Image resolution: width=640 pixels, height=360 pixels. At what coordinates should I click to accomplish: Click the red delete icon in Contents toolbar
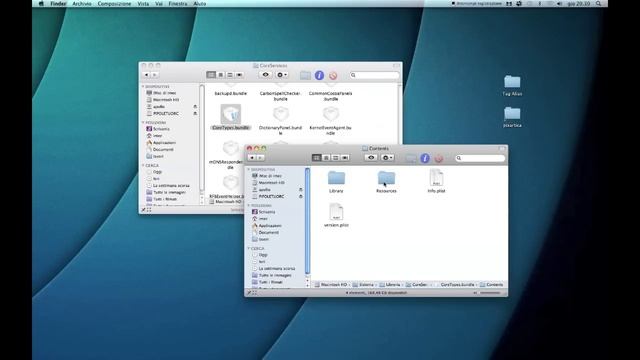[x=439, y=158]
